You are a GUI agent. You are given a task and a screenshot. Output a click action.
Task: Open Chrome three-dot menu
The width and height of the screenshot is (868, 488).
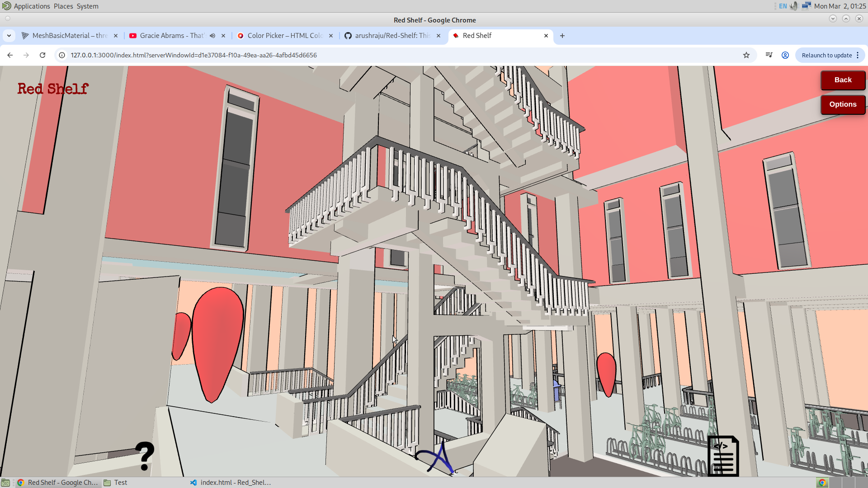coord(858,55)
